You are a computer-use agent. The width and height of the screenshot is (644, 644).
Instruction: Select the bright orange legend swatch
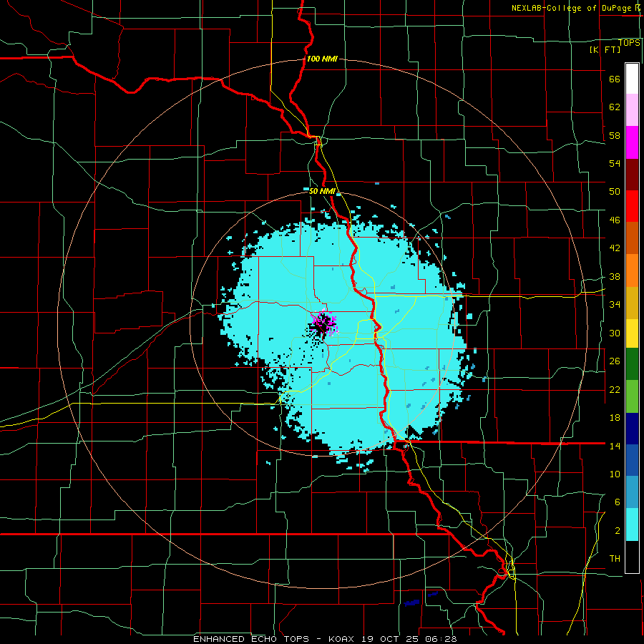coord(632,270)
